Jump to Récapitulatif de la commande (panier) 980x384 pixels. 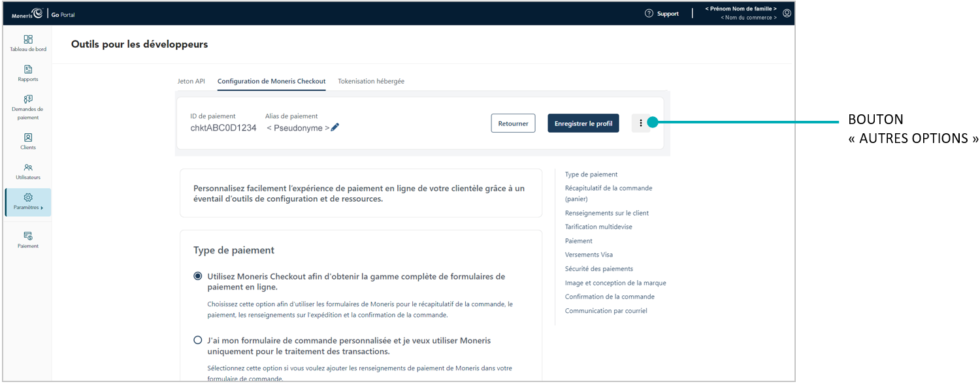click(x=609, y=193)
